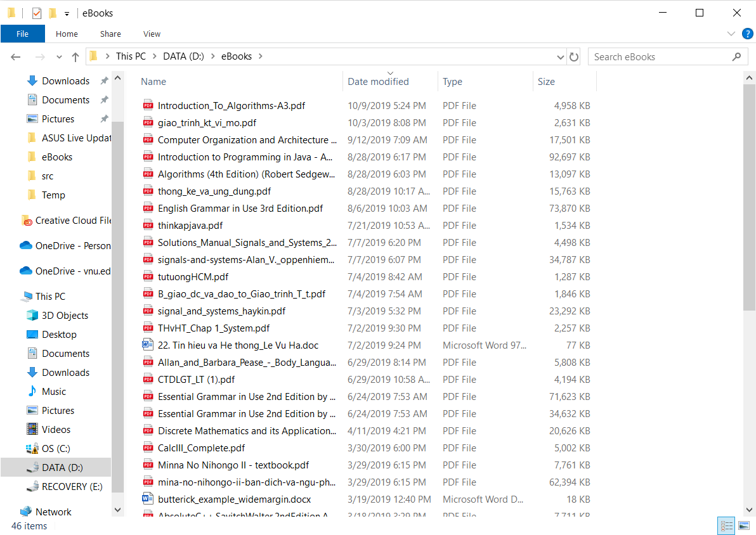Click navigation pane scroll up arrow
This screenshot has height=535, width=756.
117,78
